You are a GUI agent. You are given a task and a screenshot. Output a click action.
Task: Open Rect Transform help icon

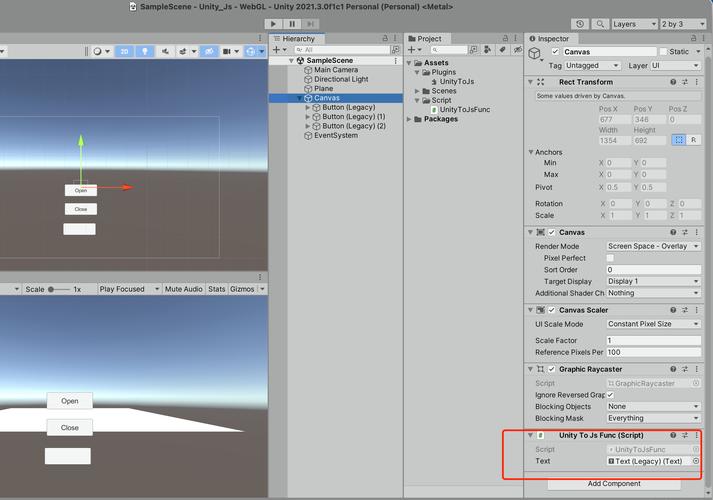pyautogui.click(x=673, y=82)
